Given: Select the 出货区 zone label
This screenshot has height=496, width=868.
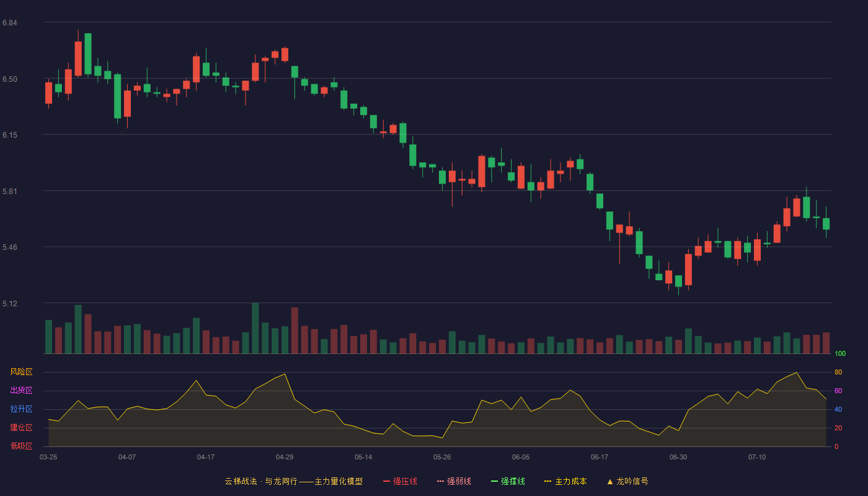Looking at the screenshot, I should pyautogui.click(x=21, y=391).
